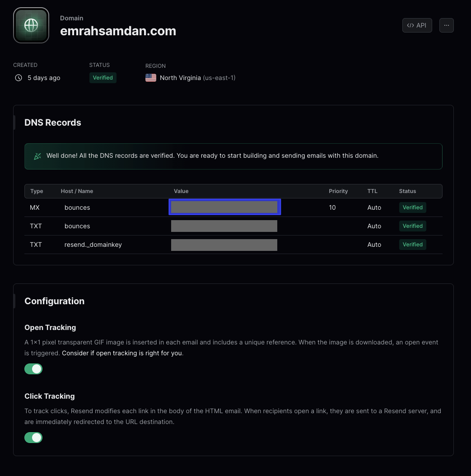Click the TXT bounces row Verified badge
The image size is (471, 476).
pos(412,226)
